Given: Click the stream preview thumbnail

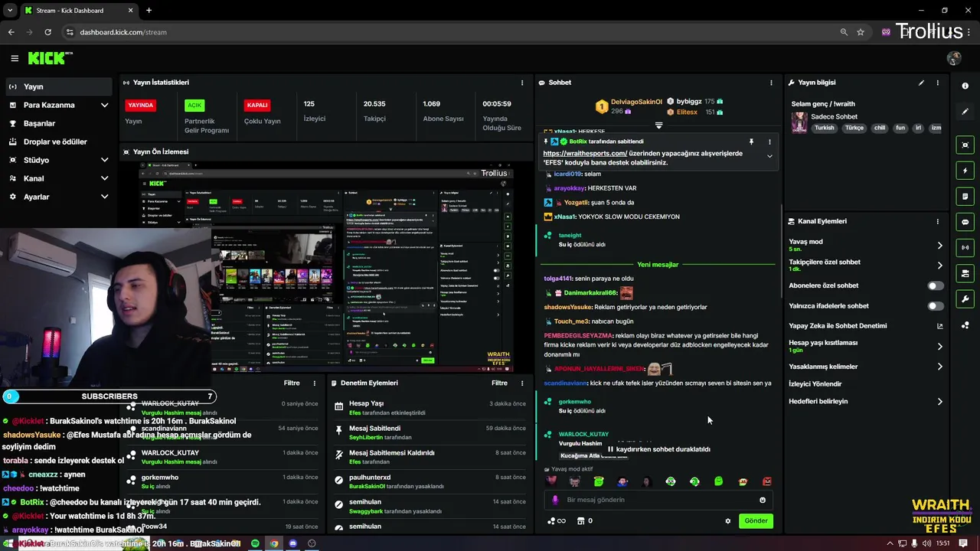Looking at the screenshot, I should click(x=326, y=266).
